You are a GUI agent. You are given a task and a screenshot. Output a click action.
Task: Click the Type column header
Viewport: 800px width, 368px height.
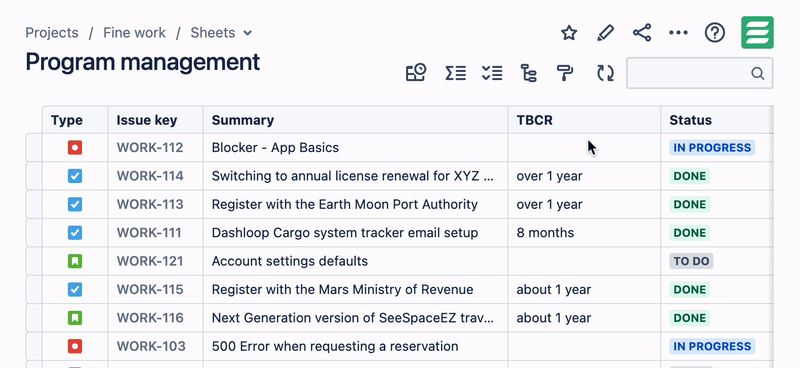point(75,120)
